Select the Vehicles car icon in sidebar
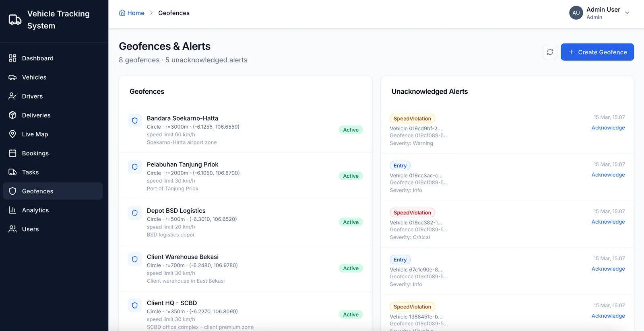This screenshot has width=644, height=331. tap(12, 77)
